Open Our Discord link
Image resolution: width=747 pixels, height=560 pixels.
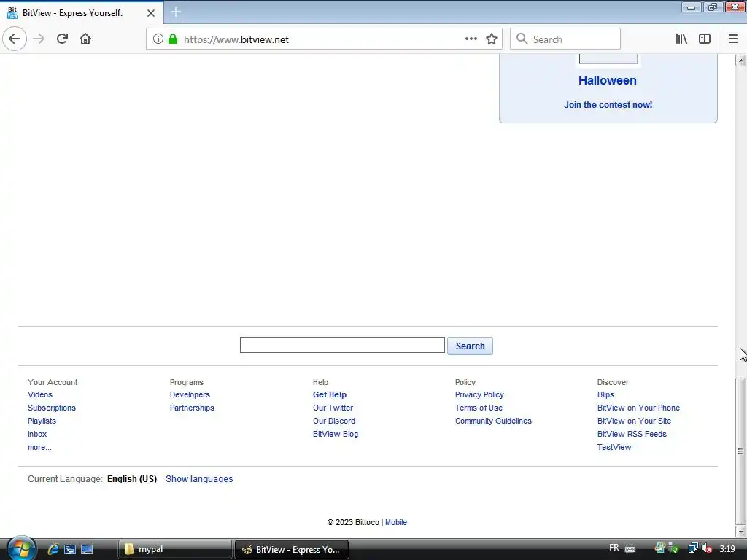pyautogui.click(x=334, y=421)
